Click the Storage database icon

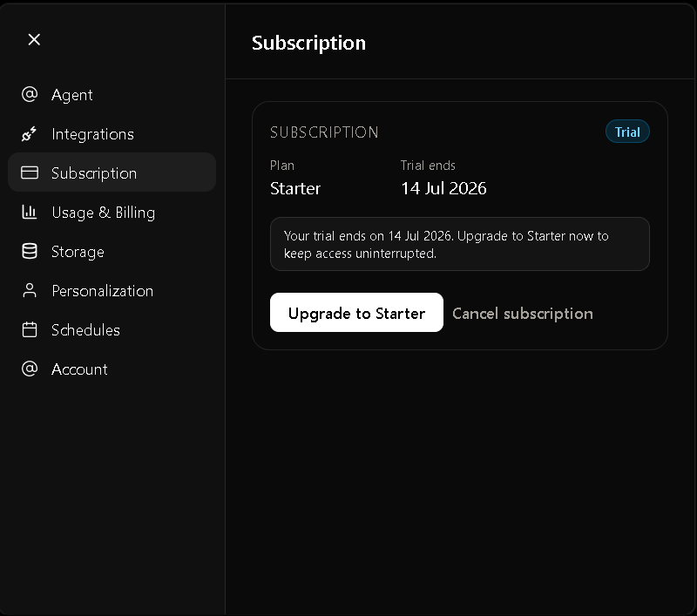30,251
